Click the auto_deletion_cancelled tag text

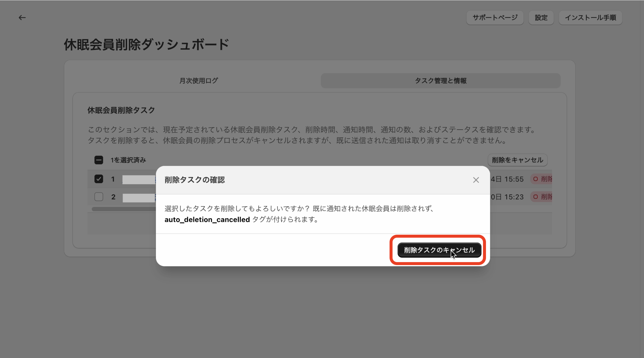[x=207, y=220]
